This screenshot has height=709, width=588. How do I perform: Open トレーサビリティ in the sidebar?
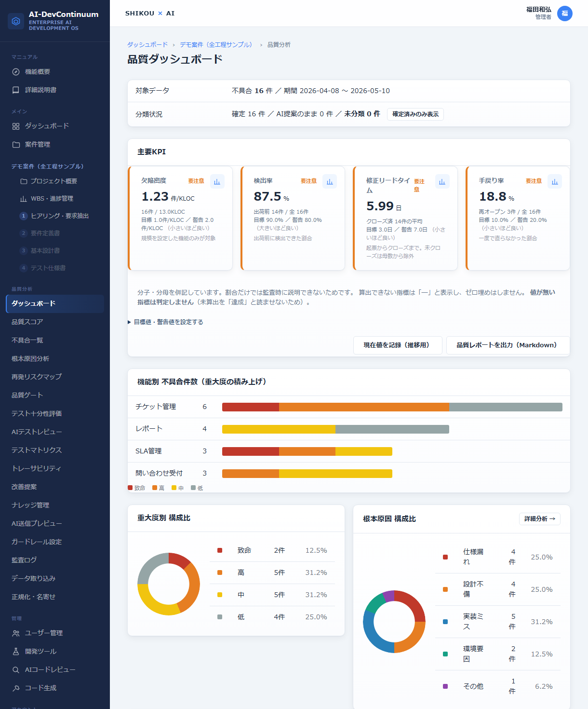pyautogui.click(x=55, y=469)
